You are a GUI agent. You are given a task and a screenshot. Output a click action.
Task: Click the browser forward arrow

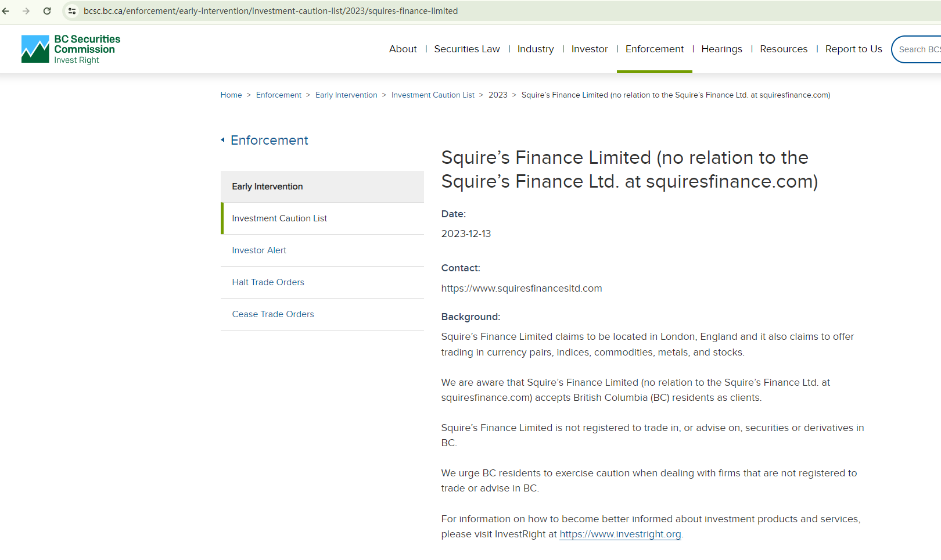point(26,11)
